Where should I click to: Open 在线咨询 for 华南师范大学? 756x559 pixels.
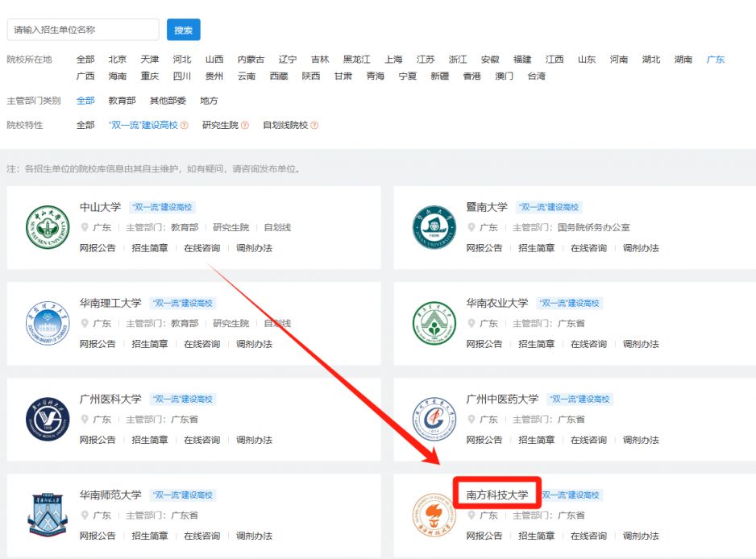(202, 536)
